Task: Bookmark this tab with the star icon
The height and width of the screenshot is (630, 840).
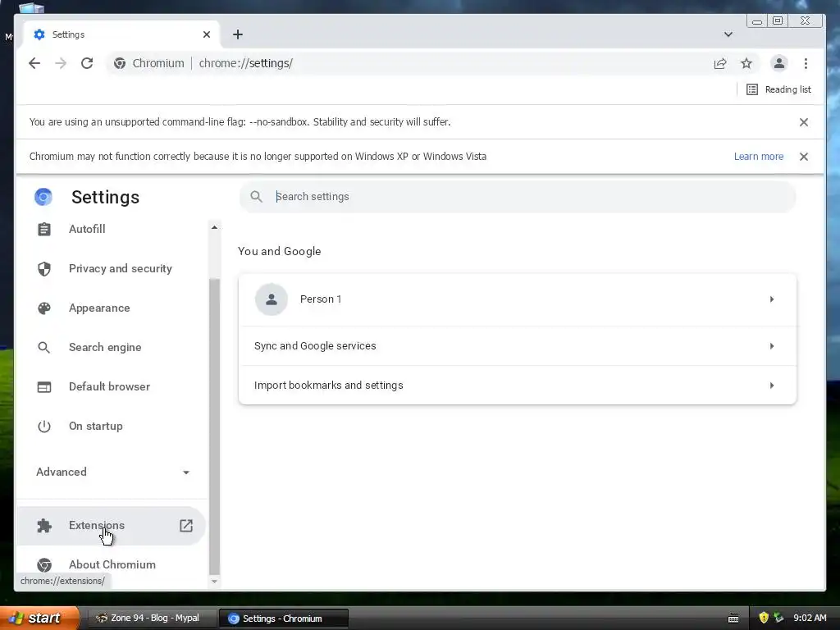Action: point(746,63)
